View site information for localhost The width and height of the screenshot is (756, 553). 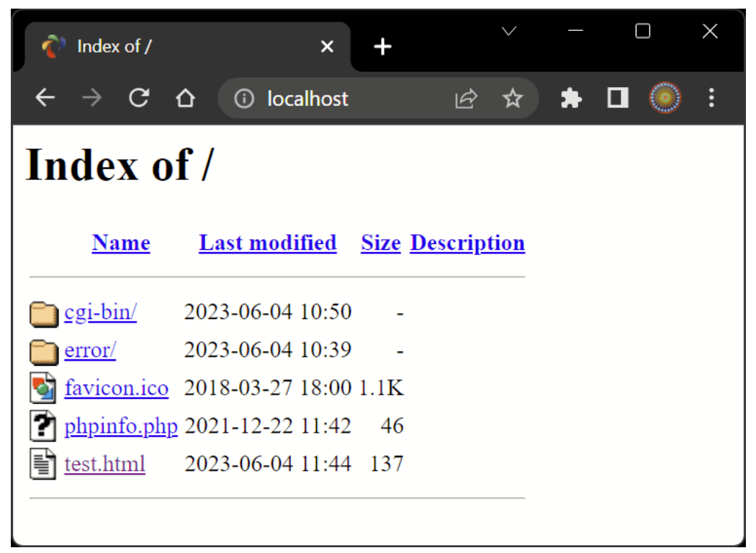click(245, 98)
